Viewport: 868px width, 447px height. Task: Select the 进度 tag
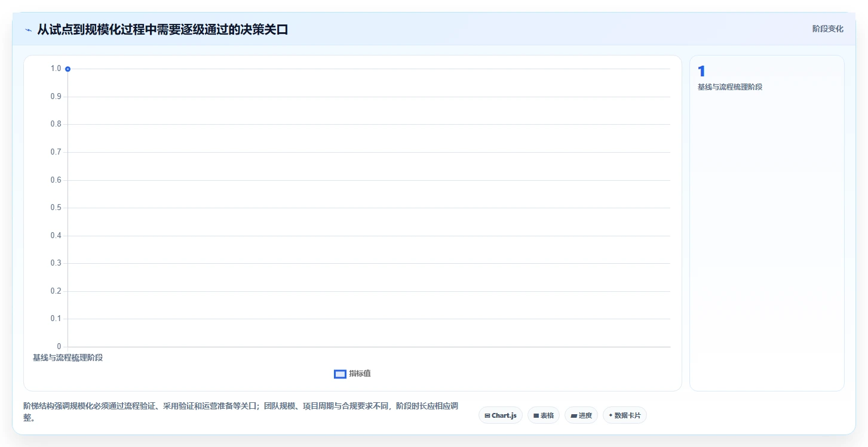pos(581,415)
